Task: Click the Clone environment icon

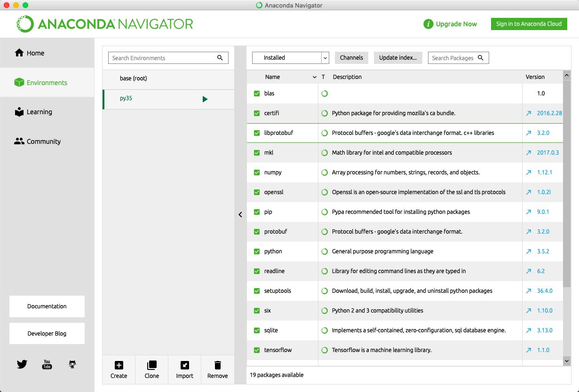Action: [151, 365]
